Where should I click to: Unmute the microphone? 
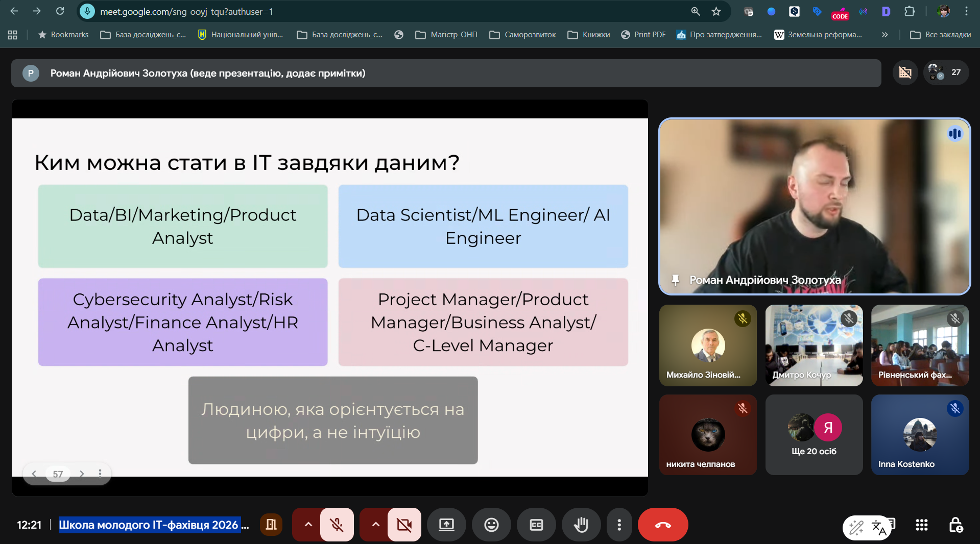(337, 525)
